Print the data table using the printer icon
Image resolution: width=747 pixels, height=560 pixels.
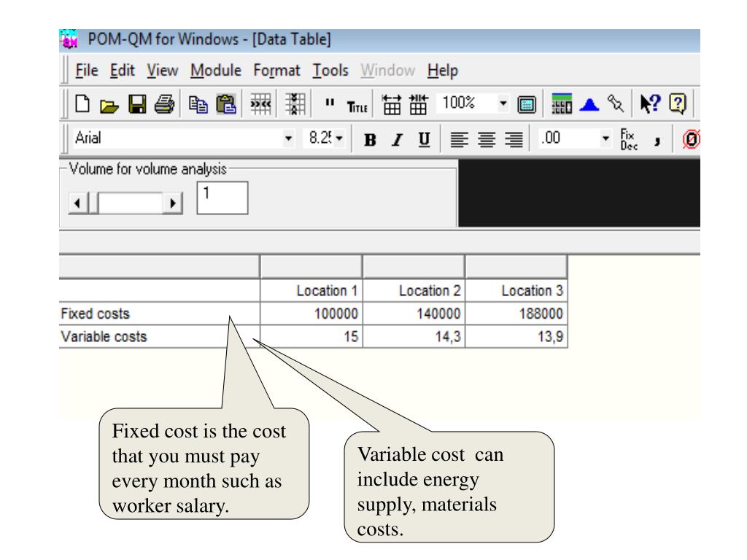click(x=164, y=104)
